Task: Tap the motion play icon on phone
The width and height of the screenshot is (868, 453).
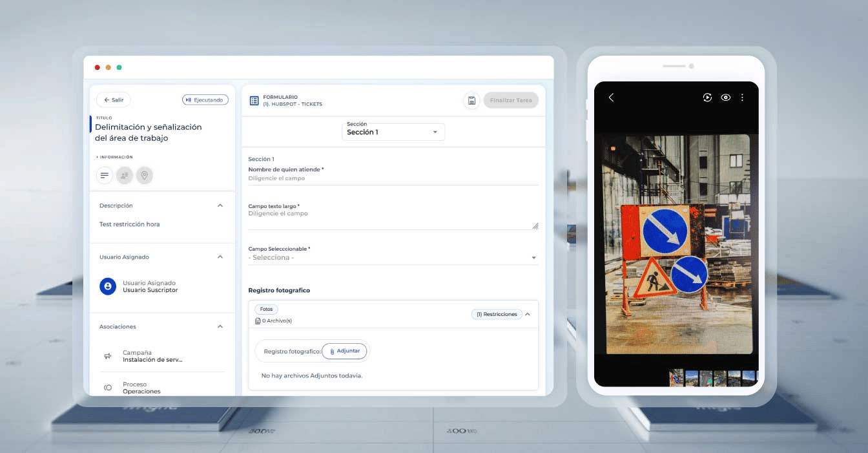Action: pyautogui.click(x=707, y=98)
